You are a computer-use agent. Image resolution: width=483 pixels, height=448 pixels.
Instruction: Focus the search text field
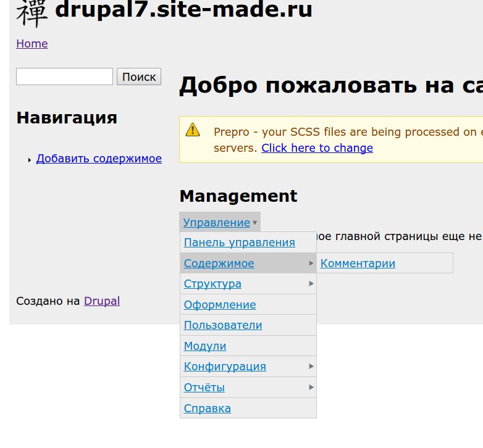pyautogui.click(x=64, y=77)
